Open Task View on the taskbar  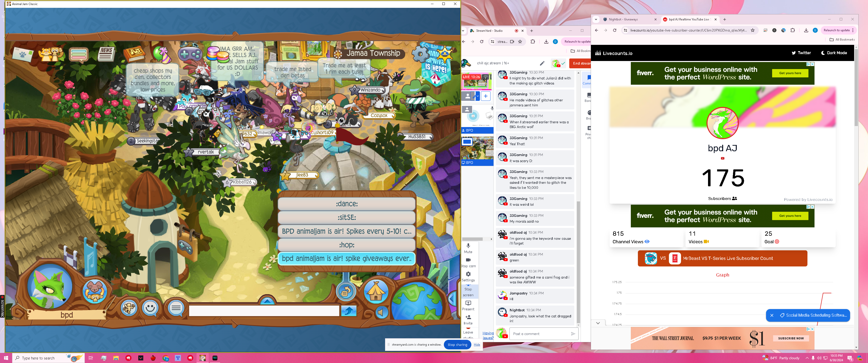click(91, 358)
